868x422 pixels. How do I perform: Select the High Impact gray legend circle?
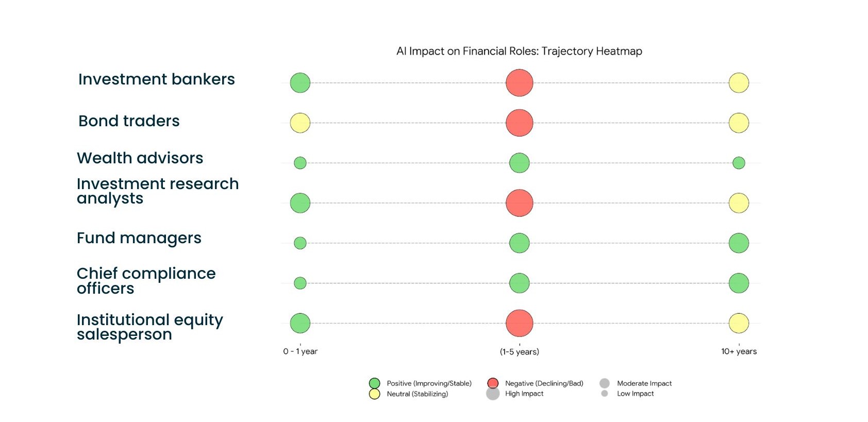point(493,394)
